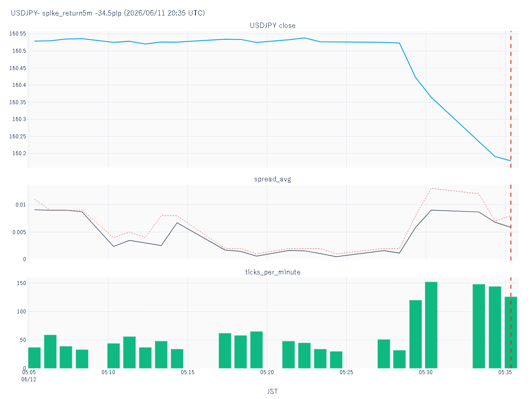This screenshot has width=532, height=399.
Task: Click the '160.35' price axis label
Action: click(18, 102)
